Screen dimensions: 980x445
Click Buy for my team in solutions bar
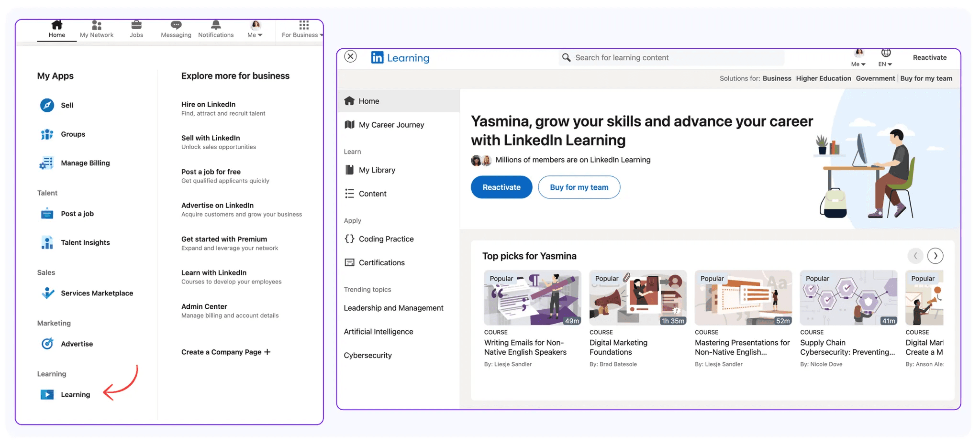click(926, 78)
